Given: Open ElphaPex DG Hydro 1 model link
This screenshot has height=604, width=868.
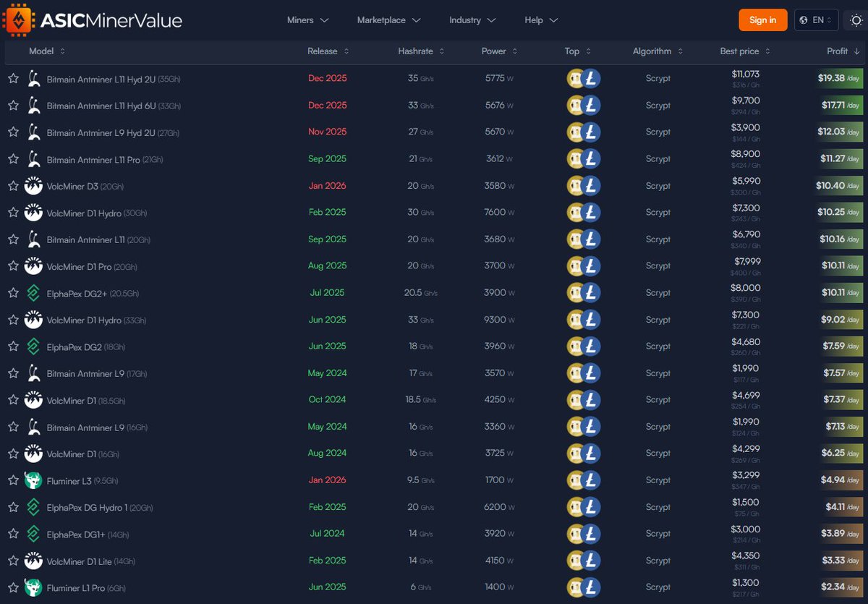Looking at the screenshot, I should point(100,507).
